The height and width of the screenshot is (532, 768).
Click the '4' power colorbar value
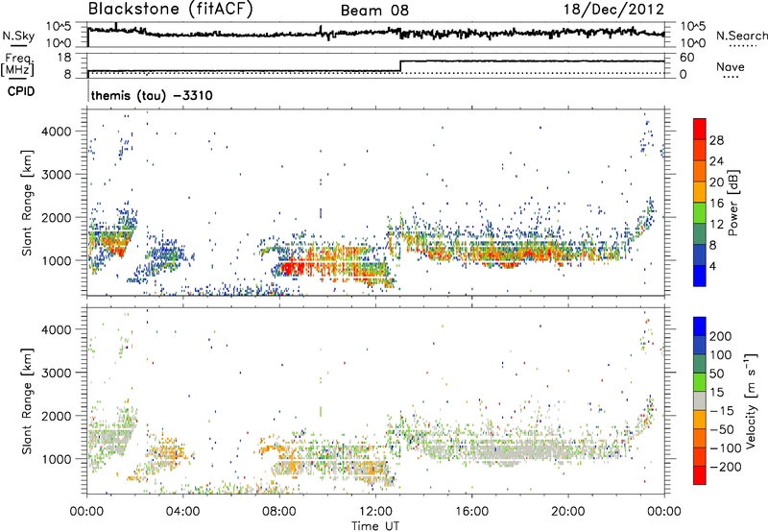coord(713,266)
